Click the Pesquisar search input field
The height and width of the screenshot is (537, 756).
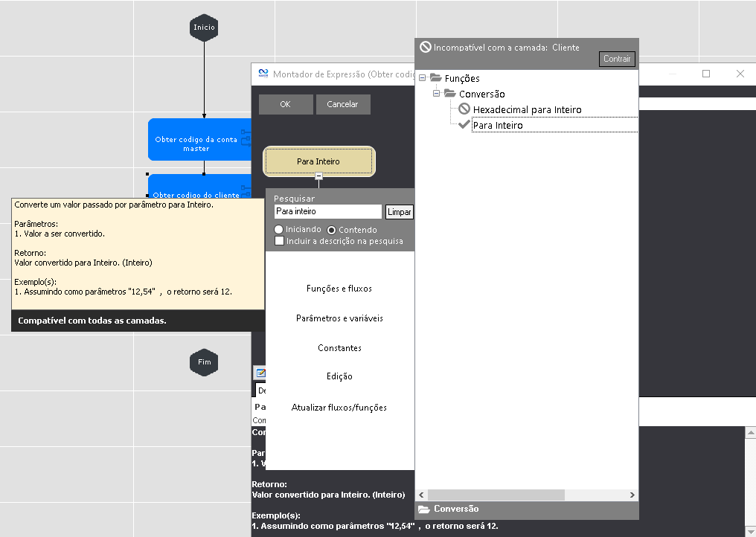click(328, 212)
